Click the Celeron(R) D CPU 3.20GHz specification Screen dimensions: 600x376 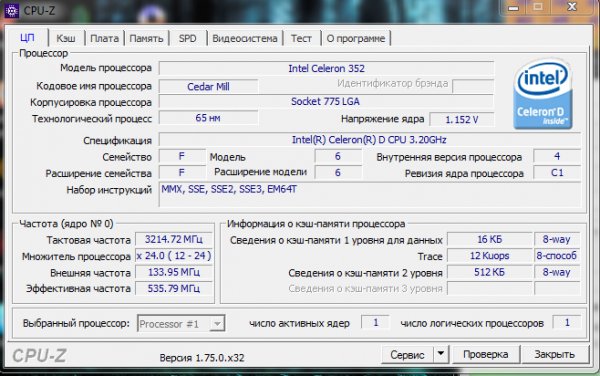[x=370, y=140]
